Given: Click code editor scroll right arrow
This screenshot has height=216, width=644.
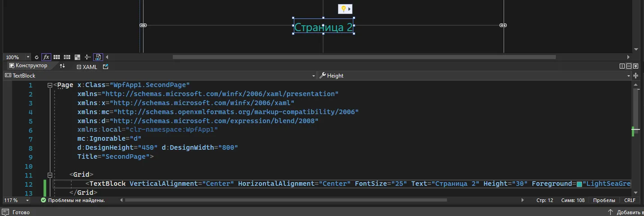Looking at the screenshot, I should (522, 200).
